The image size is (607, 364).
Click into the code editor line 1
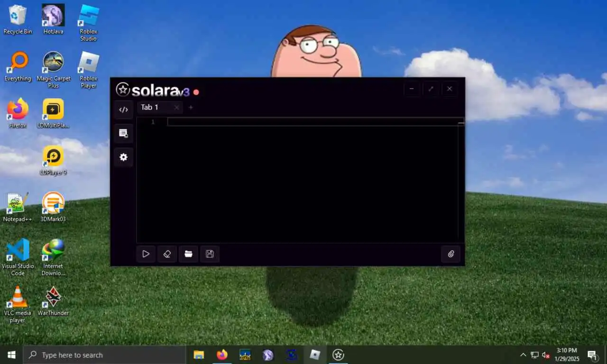coord(313,122)
